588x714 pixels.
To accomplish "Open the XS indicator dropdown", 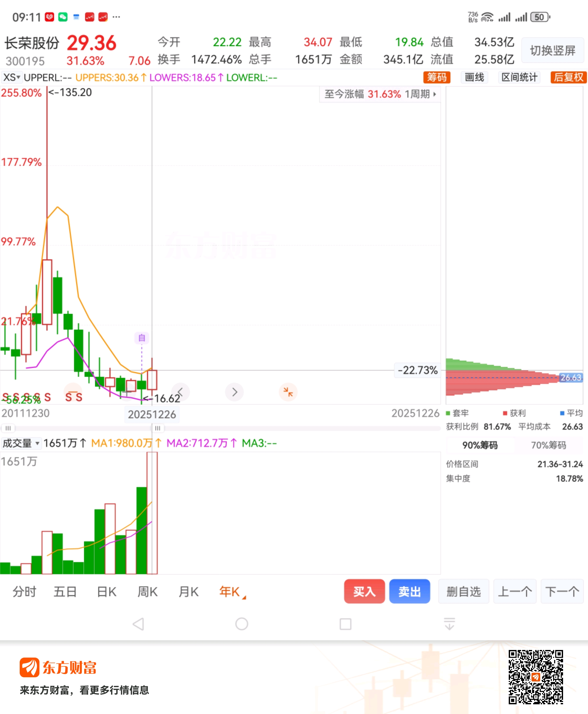I will click(12, 77).
